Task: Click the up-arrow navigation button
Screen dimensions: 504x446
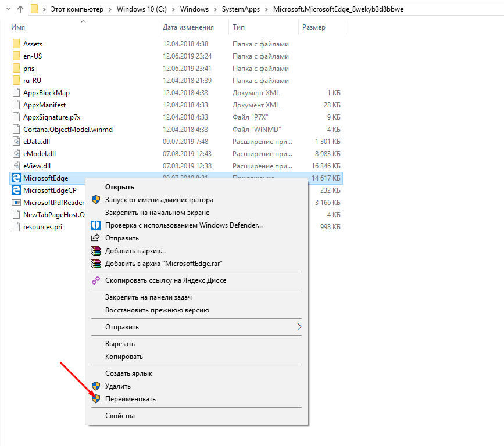Action: coord(20,9)
